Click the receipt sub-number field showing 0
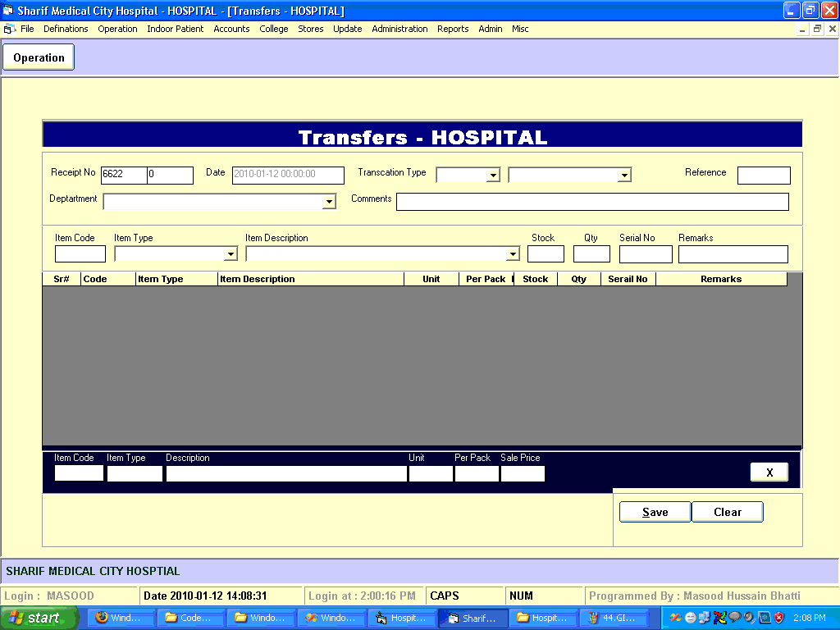840x630 pixels. (x=171, y=175)
